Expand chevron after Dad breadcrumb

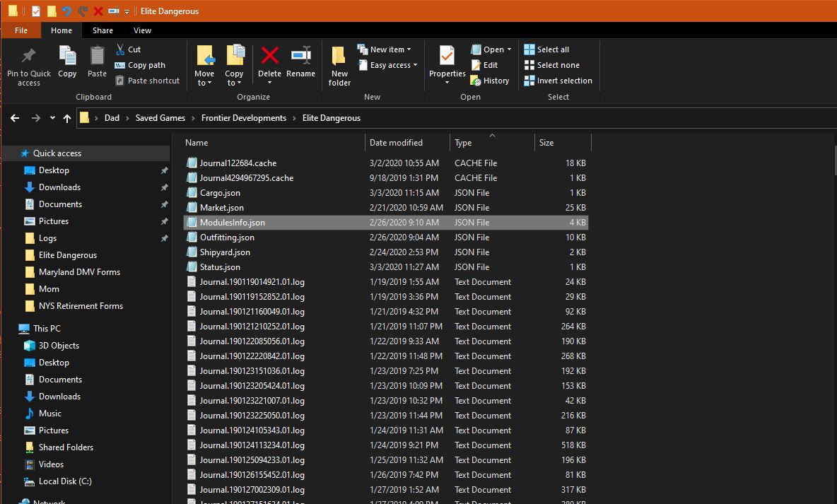pyautogui.click(x=127, y=118)
